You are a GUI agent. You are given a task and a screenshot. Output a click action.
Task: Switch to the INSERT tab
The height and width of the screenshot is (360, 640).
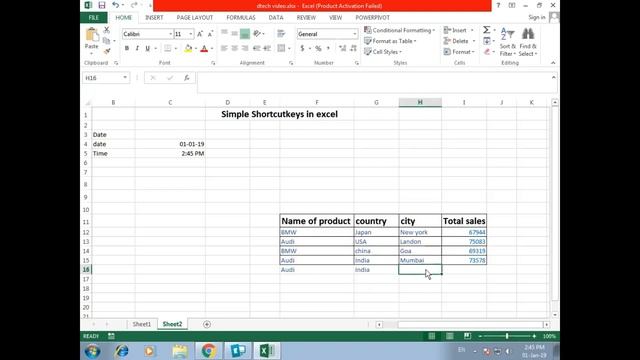tap(154, 18)
